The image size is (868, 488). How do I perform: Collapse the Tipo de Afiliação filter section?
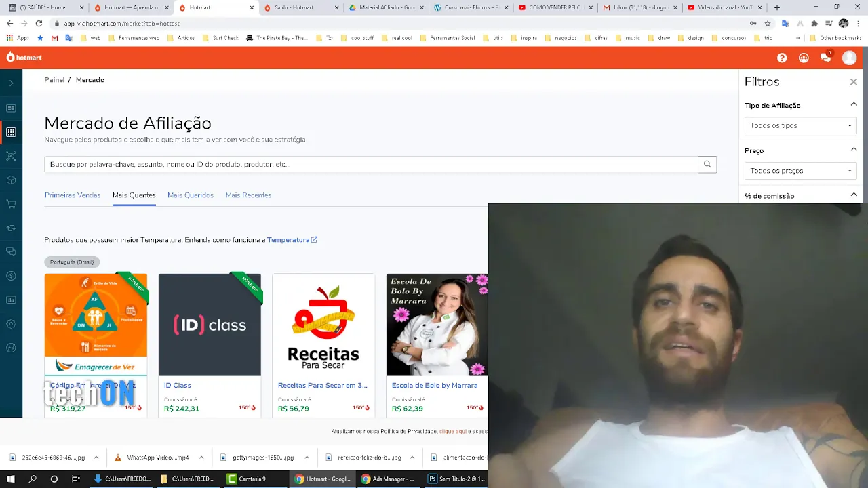point(854,104)
